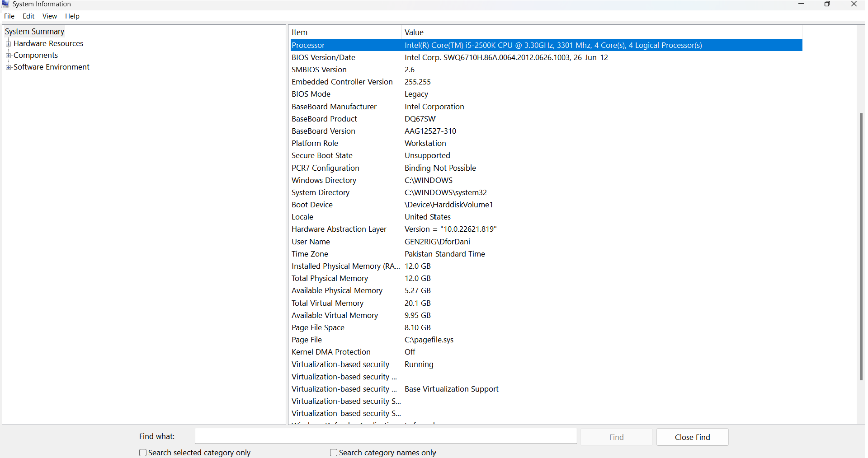This screenshot has height=458, width=868.
Task: Select the Total Physical Memory row
Action: 546,278
